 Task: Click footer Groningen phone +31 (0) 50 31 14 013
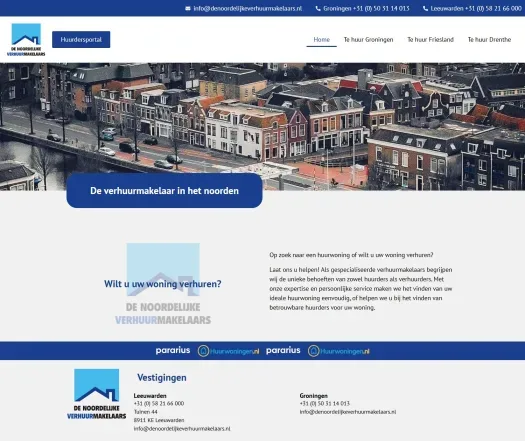click(325, 403)
